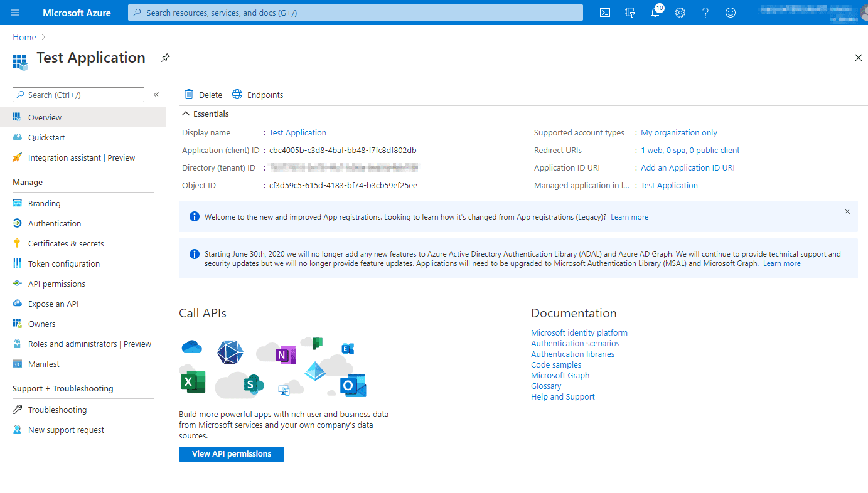This screenshot has height=493, width=868.
Task: Open the notifications bell
Action: click(x=655, y=13)
